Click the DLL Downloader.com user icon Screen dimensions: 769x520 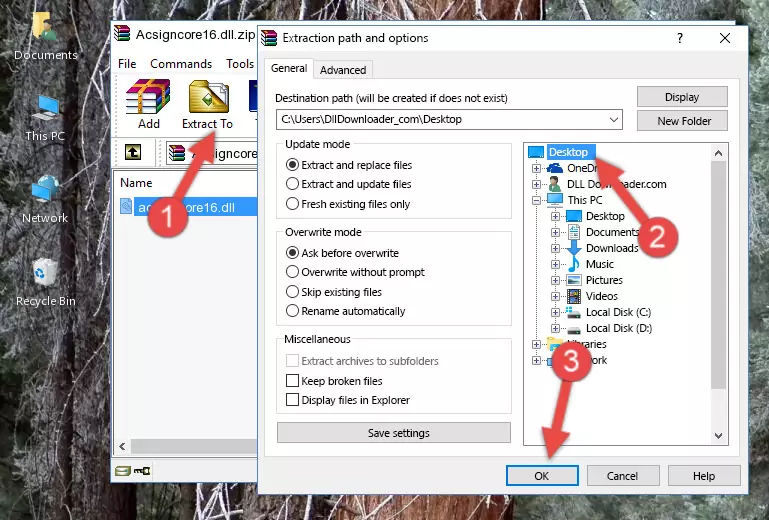555,184
